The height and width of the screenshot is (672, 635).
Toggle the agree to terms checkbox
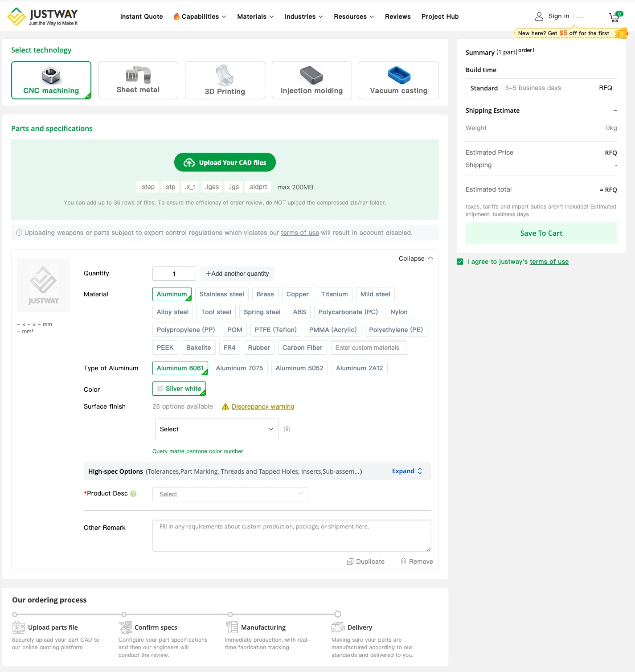(460, 262)
